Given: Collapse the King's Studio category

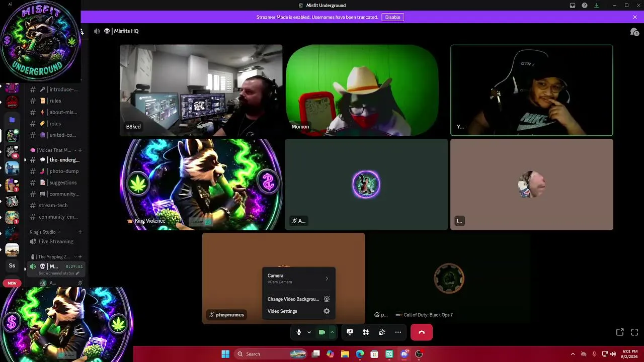Looking at the screenshot, I should click(45, 232).
